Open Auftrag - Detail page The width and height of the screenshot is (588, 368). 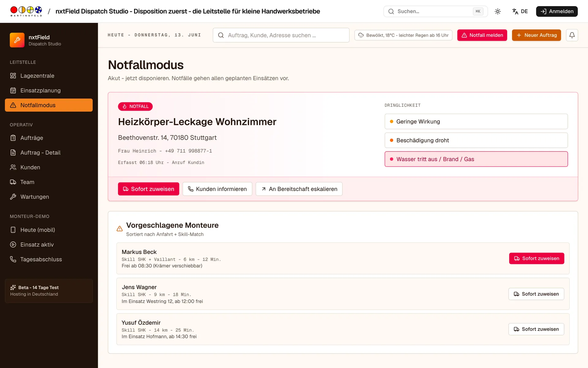(x=49, y=153)
